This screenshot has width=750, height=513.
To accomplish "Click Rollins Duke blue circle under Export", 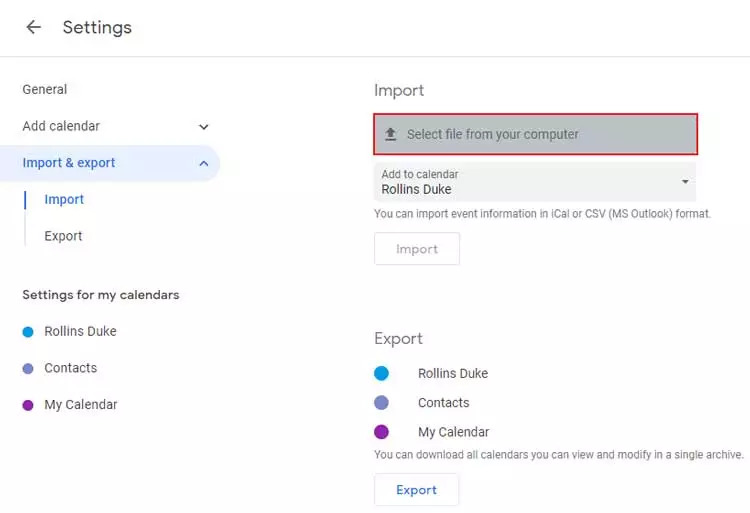I will [x=381, y=373].
